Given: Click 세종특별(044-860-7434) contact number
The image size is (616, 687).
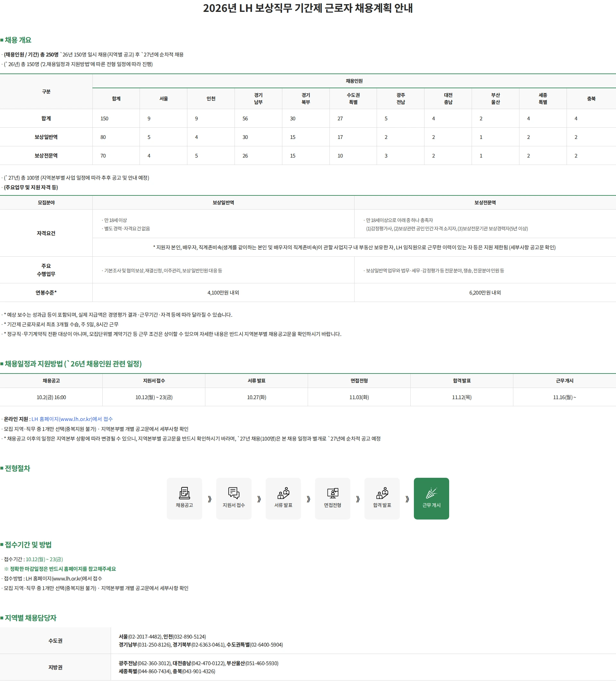Looking at the screenshot, I should [x=145, y=671].
